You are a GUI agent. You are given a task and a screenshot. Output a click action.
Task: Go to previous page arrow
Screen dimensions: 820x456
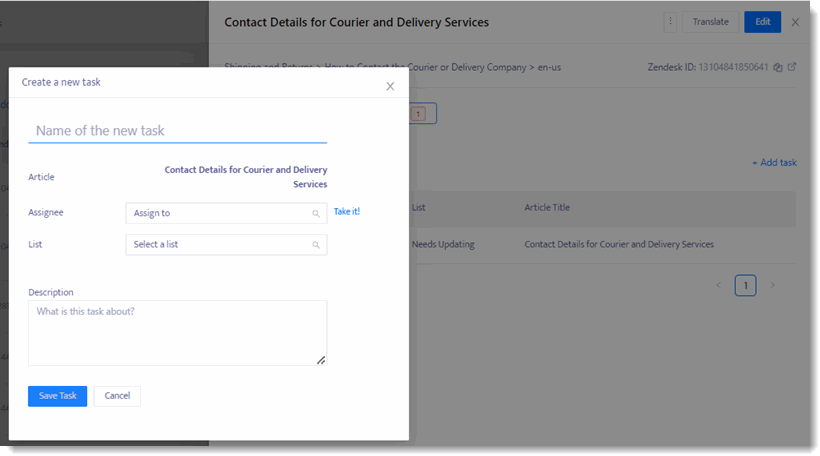[719, 286]
